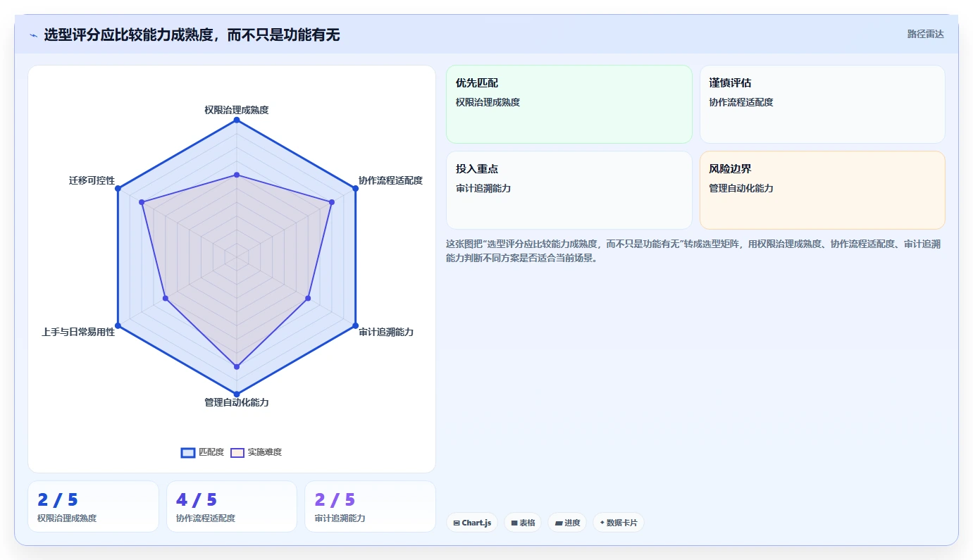Click the 上手与日常易用性 radar axis label
The width and height of the screenshot is (973, 560).
click(78, 332)
